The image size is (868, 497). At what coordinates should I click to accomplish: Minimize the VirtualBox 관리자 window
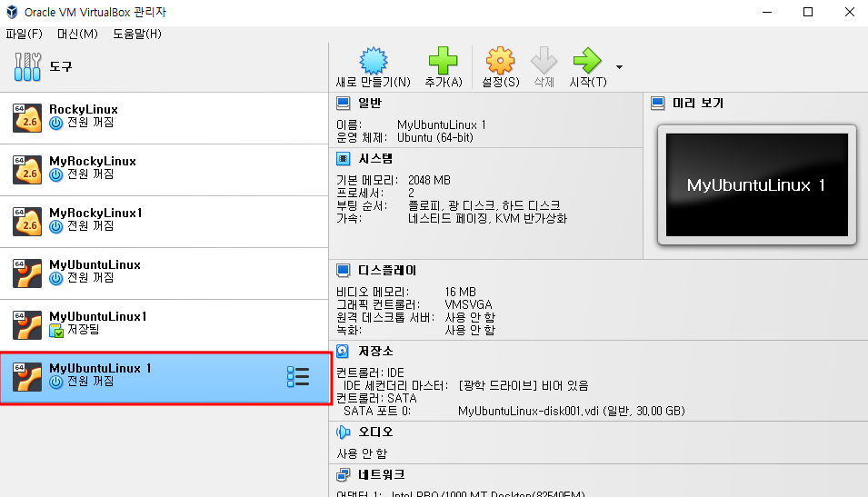point(767,12)
